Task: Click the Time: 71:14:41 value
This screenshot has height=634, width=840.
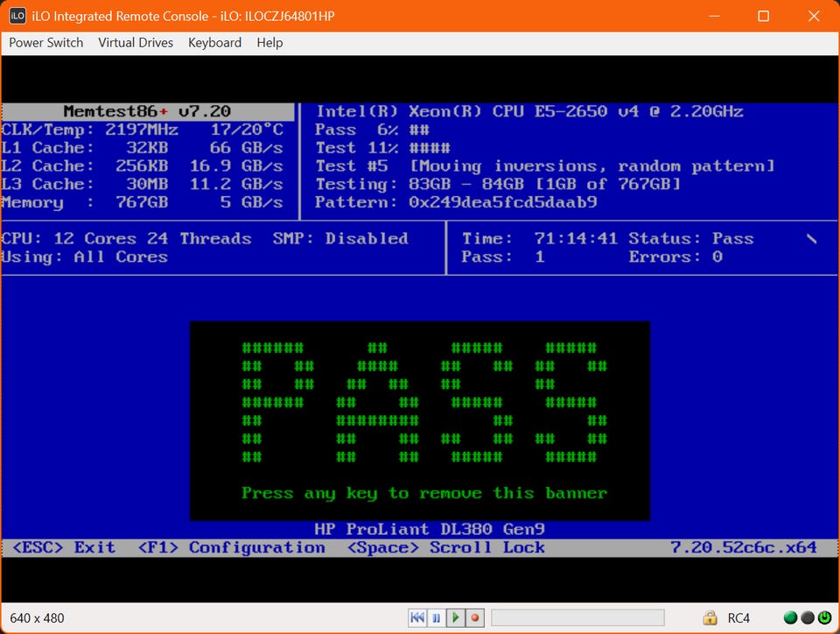Action: [540, 238]
